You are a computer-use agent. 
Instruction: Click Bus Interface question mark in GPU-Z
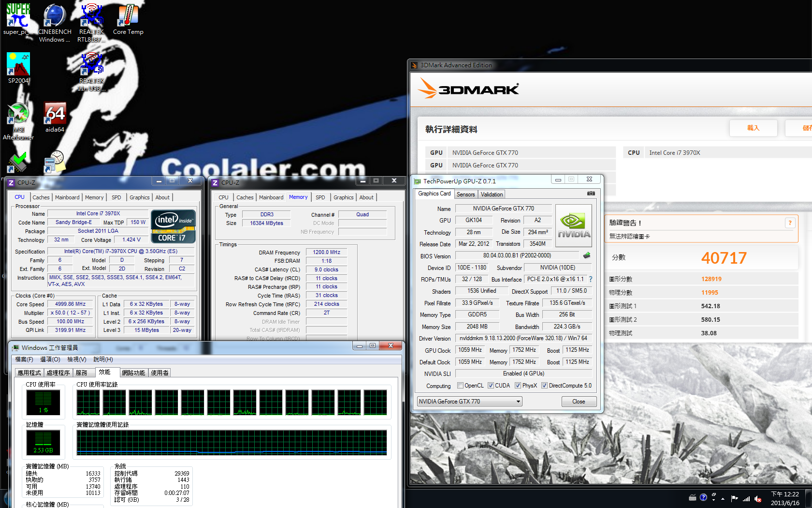pos(591,279)
